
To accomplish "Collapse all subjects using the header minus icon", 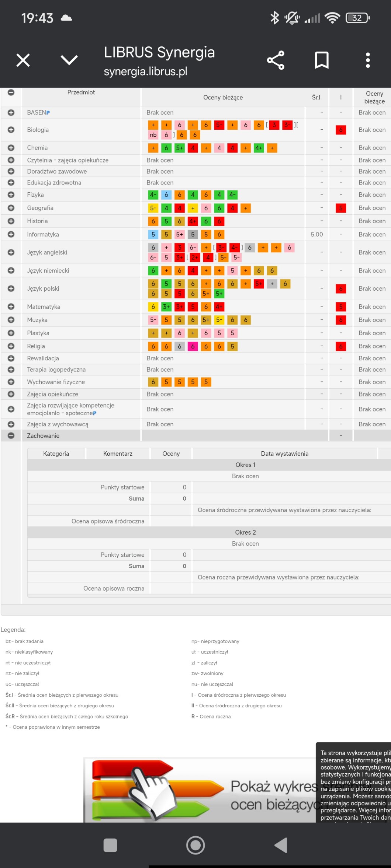I will click(x=11, y=92).
